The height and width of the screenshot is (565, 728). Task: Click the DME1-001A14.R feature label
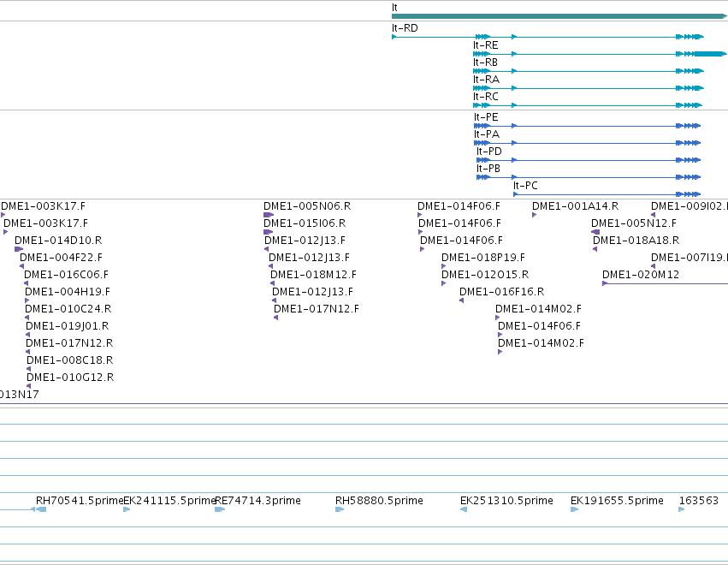[575, 206]
